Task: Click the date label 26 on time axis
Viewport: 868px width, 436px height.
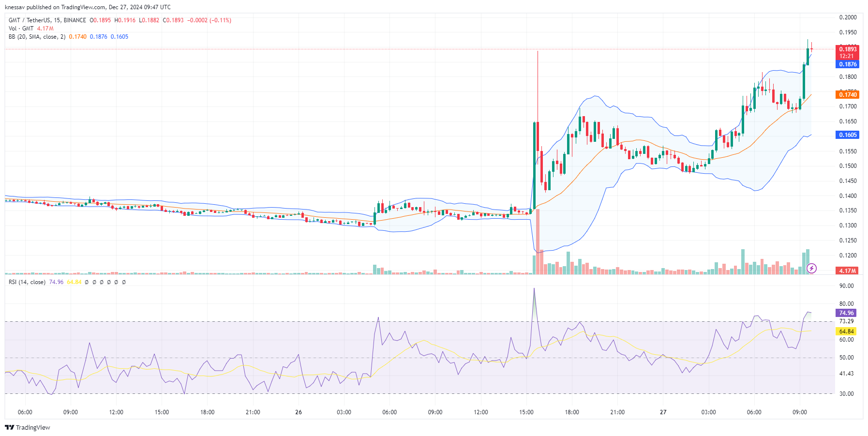Action: (299, 412)
